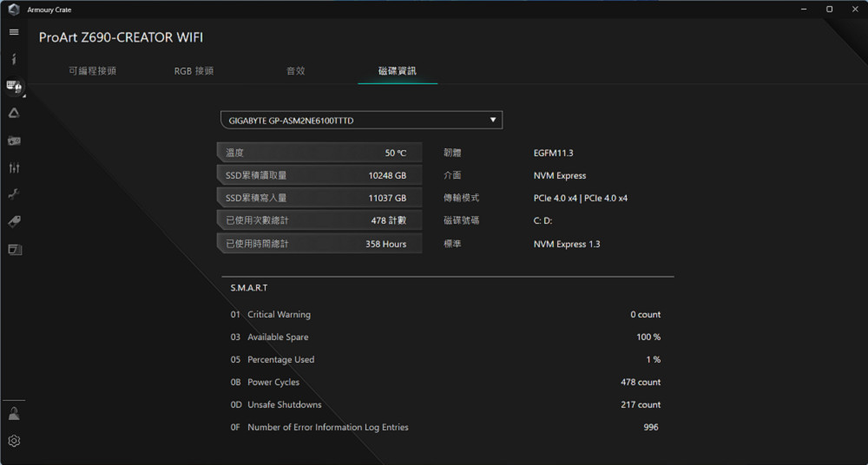The height and width of the screenshot is (465, 868).
Task: Switch to the 音效 tab
Action: pyautogui.click(x=296, y=71)
